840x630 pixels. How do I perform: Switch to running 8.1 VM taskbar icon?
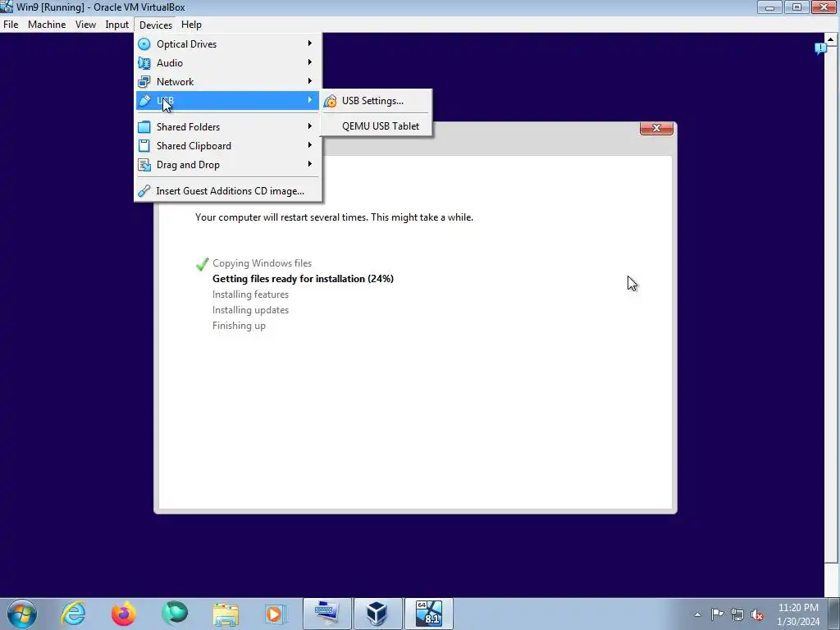(428, 614)
